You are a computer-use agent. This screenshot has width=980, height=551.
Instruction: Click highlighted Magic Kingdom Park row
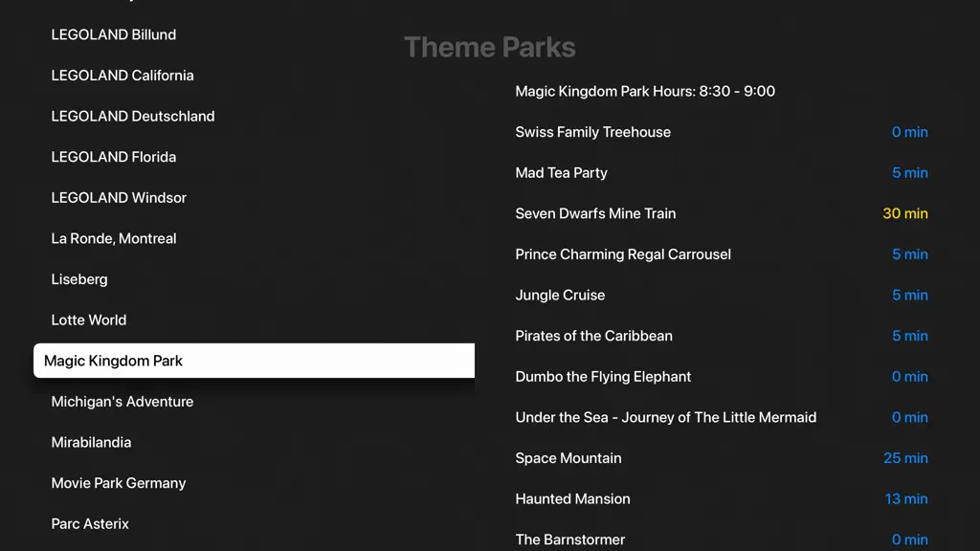254,361
